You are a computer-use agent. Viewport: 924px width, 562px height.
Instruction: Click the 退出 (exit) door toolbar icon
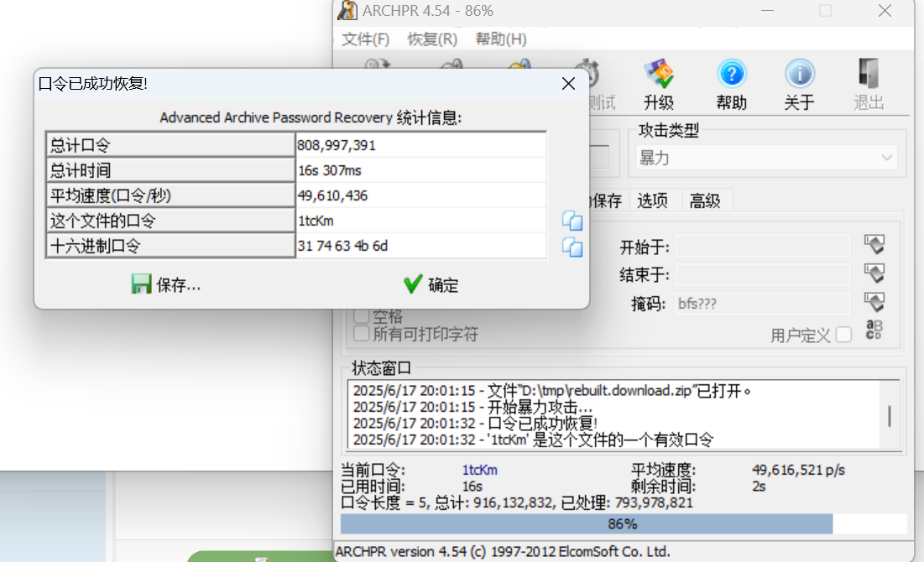point(869,84)
